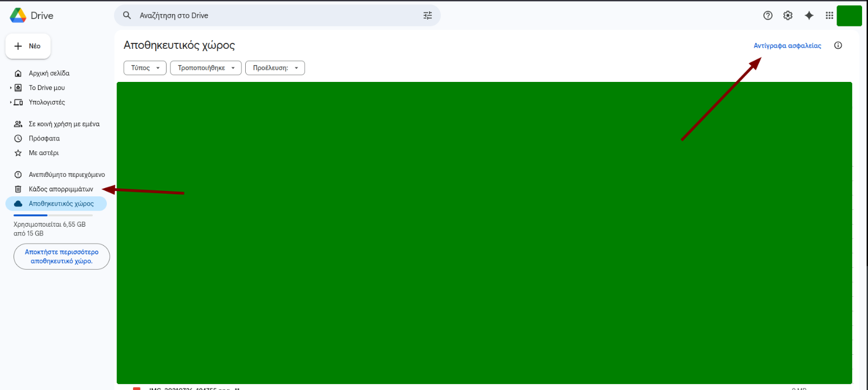Click the storage usage progress bar

53,215
